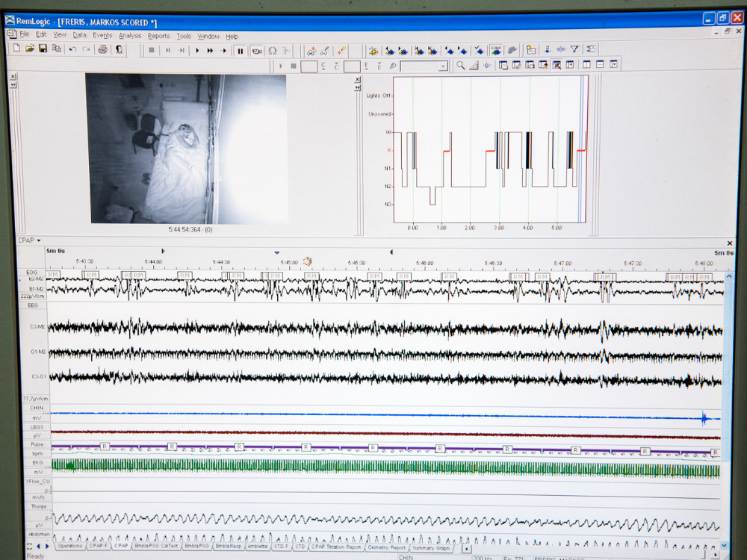Click the gray puzzle-piece icon in the toolbar

pyautogui.click(x=512, y=49)
